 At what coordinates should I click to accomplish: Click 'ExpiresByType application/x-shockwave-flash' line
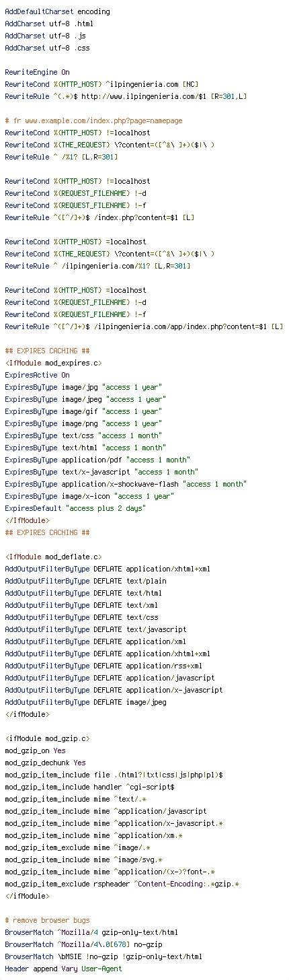(x=126, y=484)
